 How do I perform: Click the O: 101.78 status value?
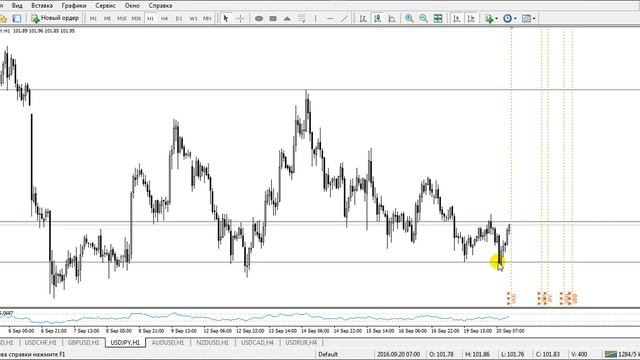click(x=441, y=354)
